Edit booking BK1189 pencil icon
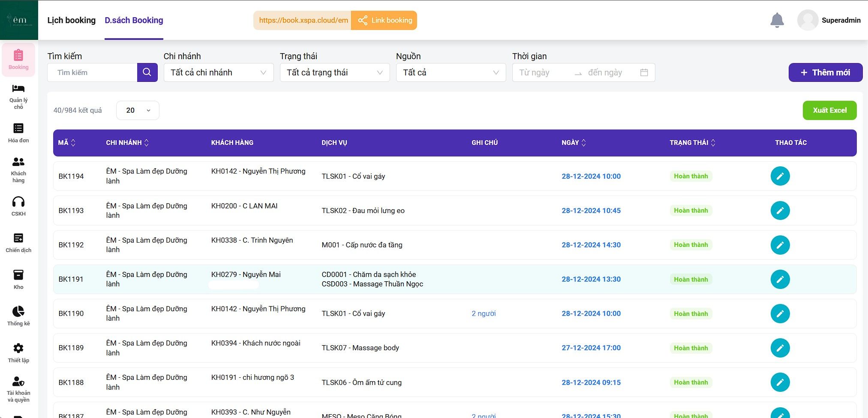Viewport: 868px width, 418px height. [780, 348]
